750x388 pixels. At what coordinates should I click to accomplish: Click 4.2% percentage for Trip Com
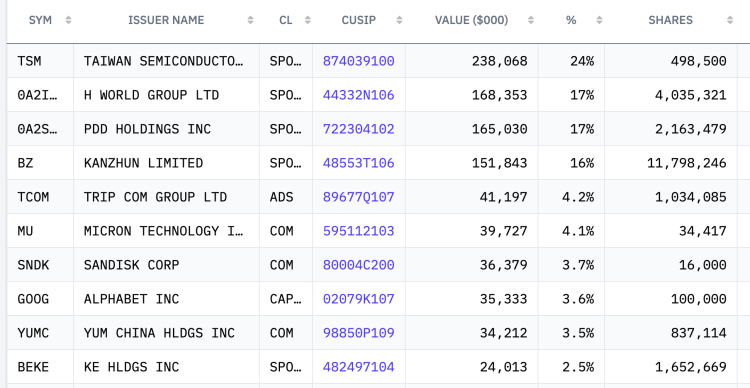pyautogui.click(x=578, y=197)
